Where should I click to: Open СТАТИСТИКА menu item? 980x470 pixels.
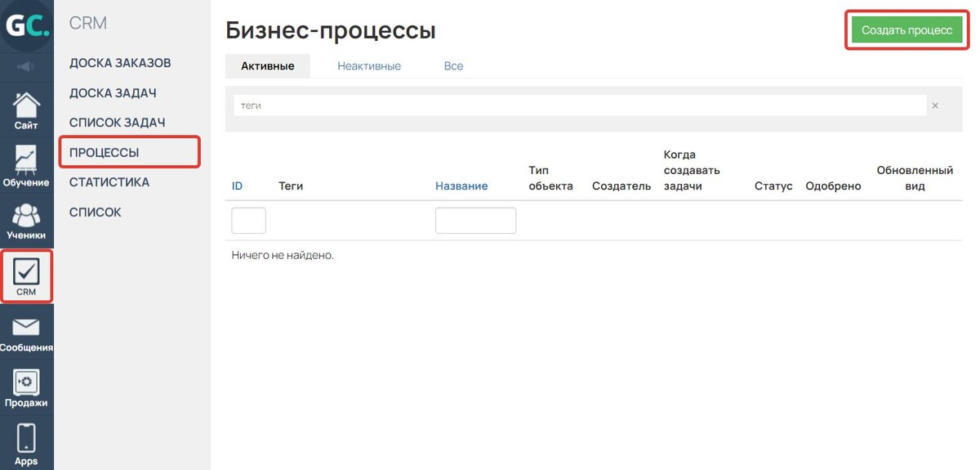click(109, 182)
